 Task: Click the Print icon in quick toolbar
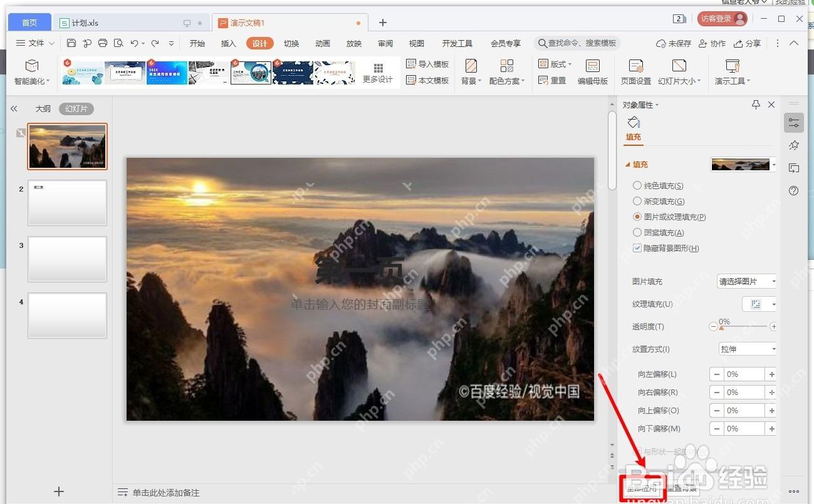[102, 43]
